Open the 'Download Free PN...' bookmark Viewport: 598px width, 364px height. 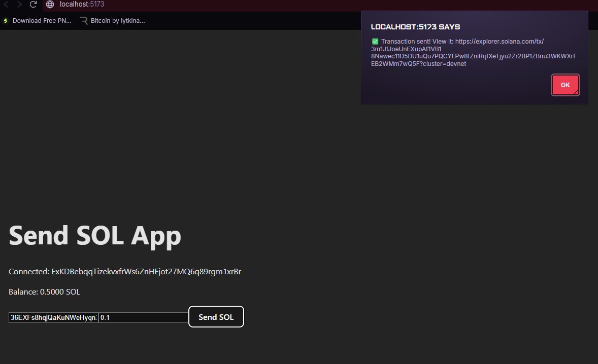42,21
